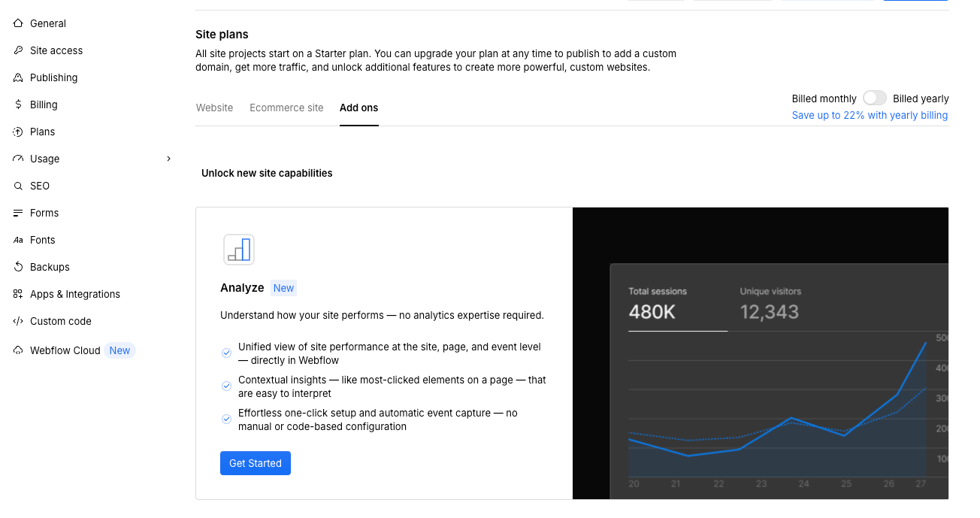Click the General home icon

click(18, 23)
